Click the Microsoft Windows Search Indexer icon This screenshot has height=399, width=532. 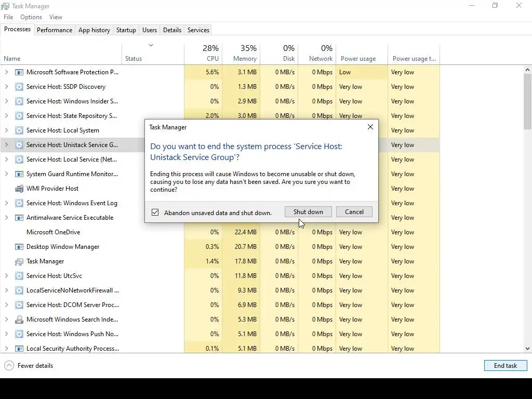click(x=19, y=320)
